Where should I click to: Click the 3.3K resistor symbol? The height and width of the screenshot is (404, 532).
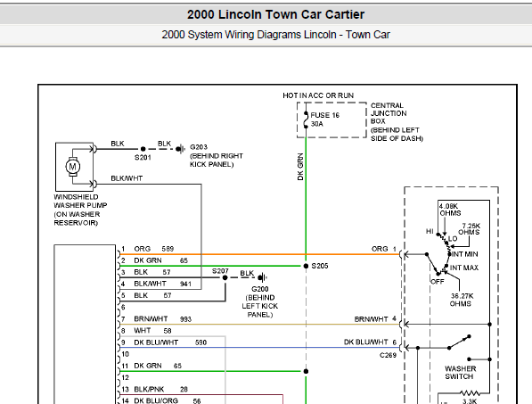[470, 393]
